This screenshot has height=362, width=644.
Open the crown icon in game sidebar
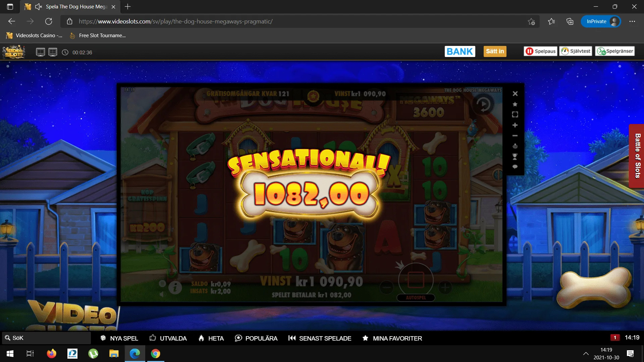[x=515, y=146]
